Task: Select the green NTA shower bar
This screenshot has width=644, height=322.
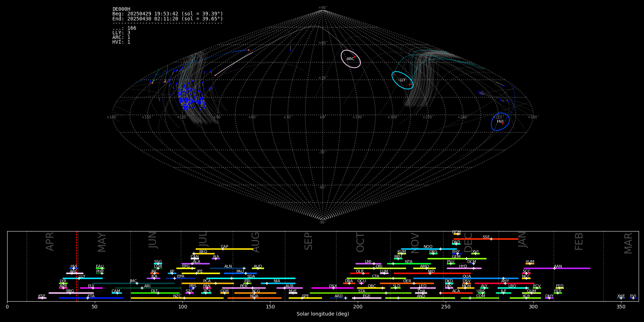Action: [x=409, y=264]
